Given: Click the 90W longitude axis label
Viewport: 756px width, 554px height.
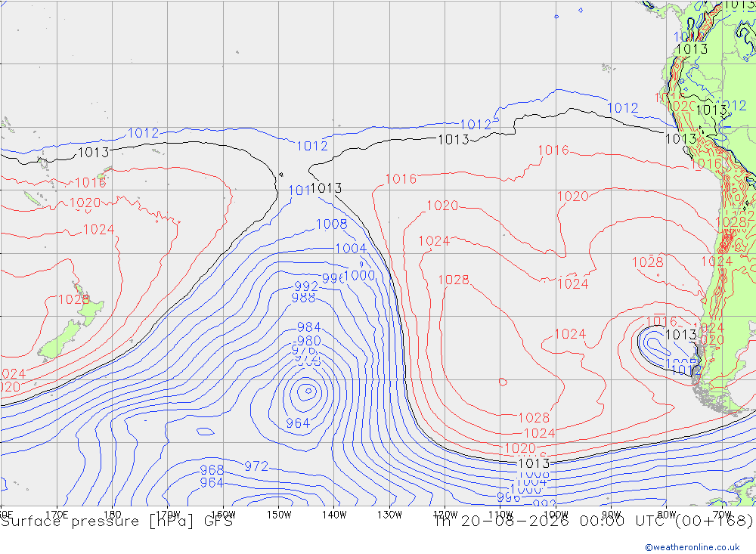Looking at the screenshot, I should tap(612, 515).
